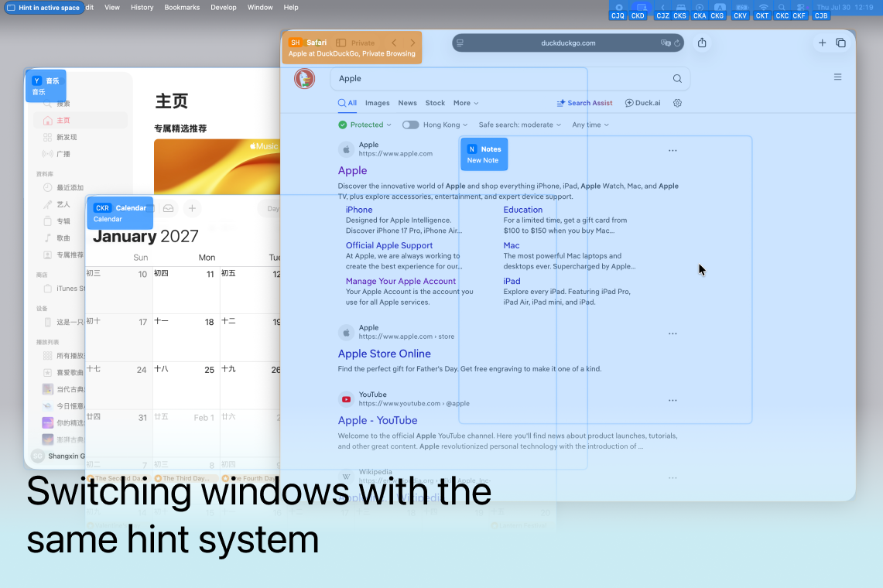Click the DuckDuckGo duck logo

tap(305, 79)
